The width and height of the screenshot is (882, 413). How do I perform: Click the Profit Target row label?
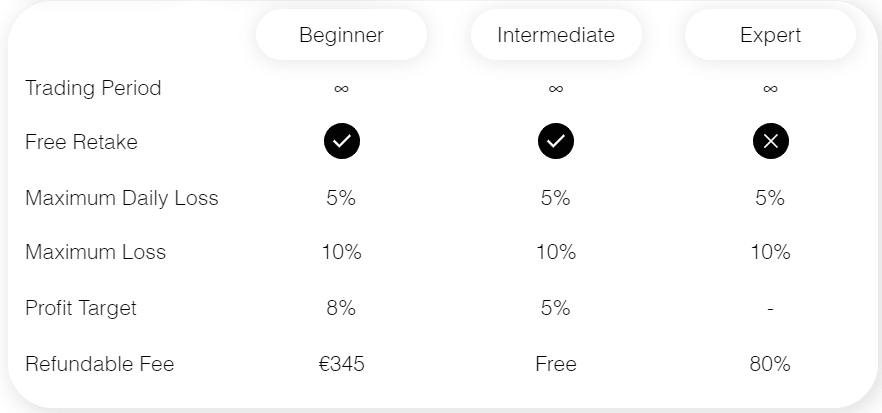(x=81, y=308)
